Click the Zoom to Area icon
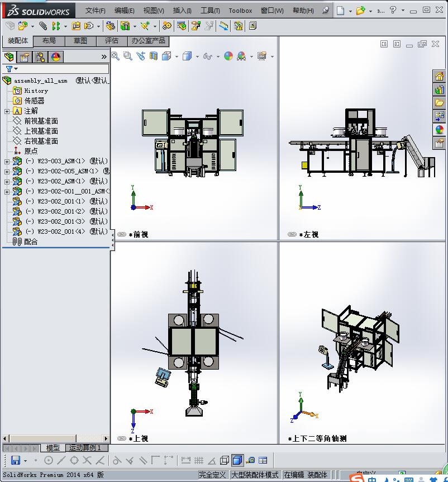Screen dimensions: 448x482 (128, 56)
